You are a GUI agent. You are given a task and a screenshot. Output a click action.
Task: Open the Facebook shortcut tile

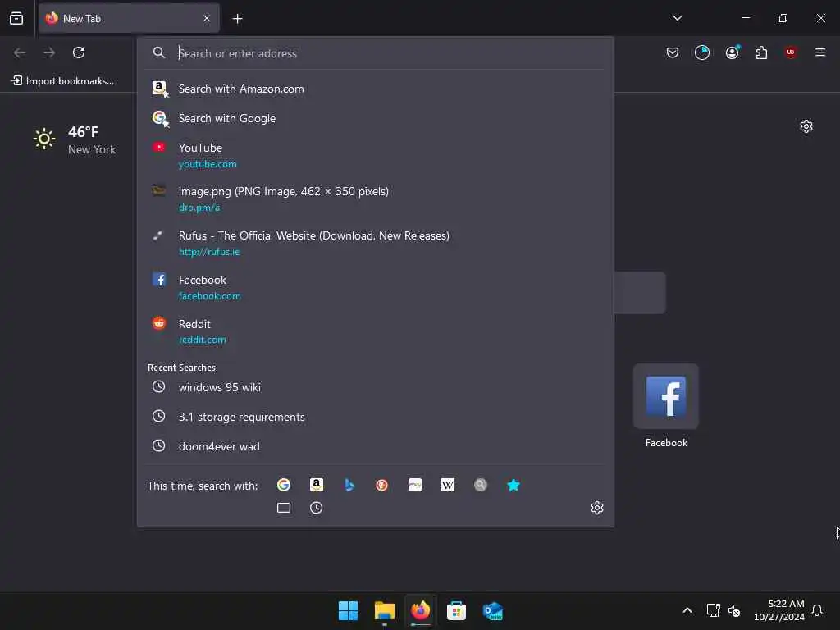pyautogui.click(x=666, y=406)
